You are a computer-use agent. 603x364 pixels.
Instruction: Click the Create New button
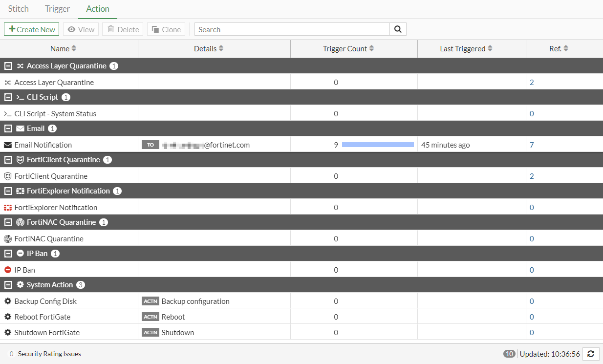[x=31, y=29]
